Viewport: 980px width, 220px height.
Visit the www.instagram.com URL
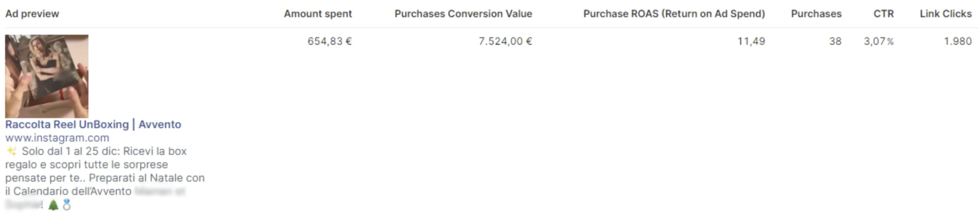pos(57,138)
